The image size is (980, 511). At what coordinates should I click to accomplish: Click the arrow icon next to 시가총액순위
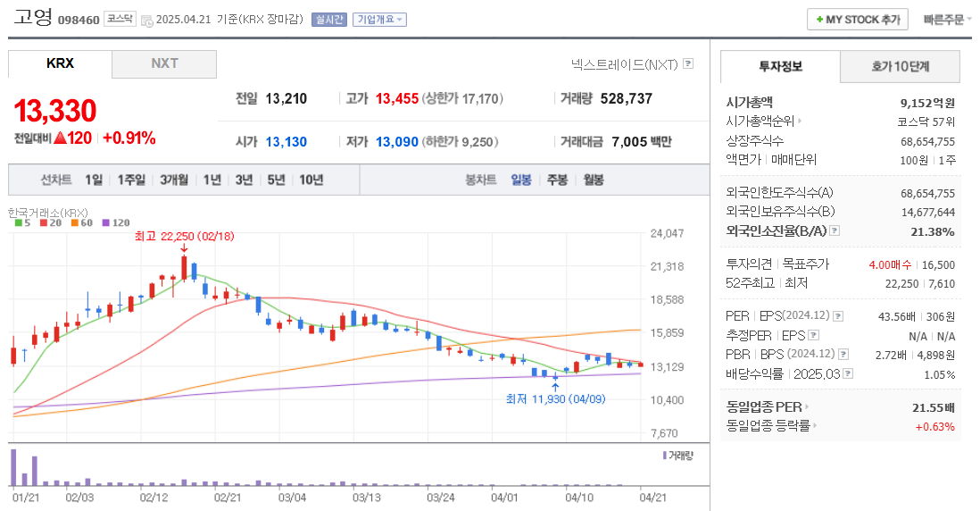click(x=800, y=121)
